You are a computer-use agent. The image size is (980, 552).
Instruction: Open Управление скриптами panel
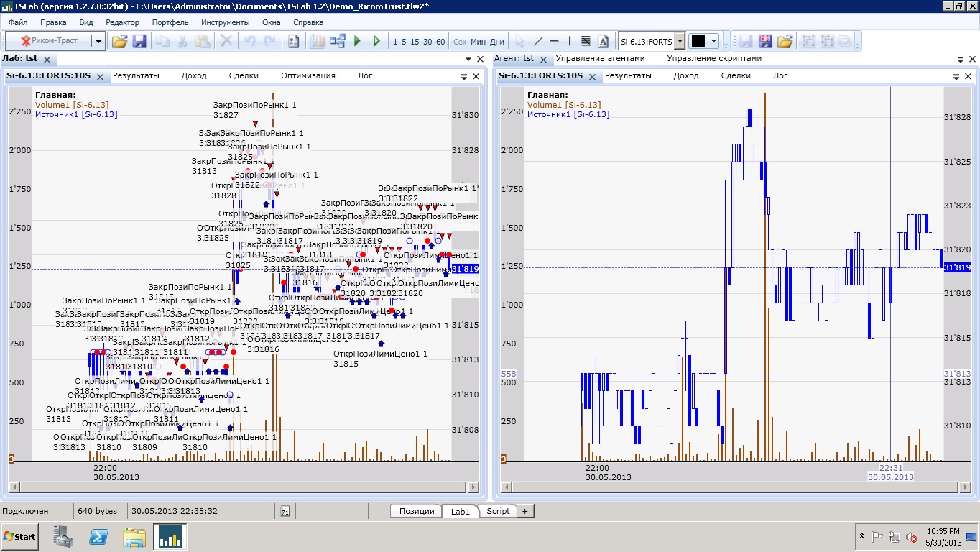point(713,58)
